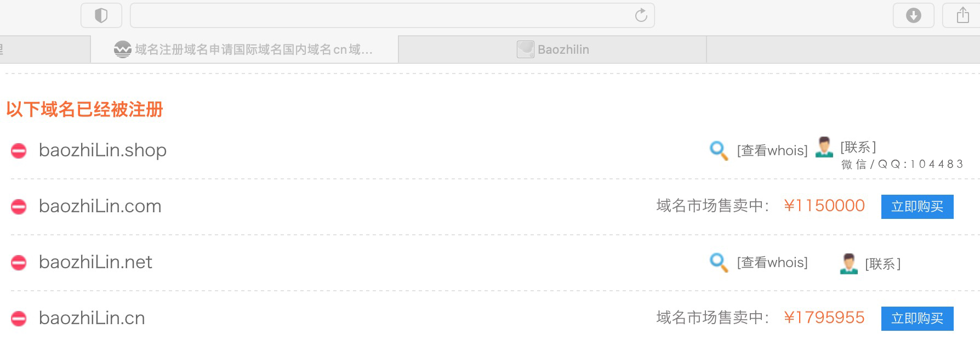Click [联系] link for baozhiLin.net
Image resolution: width=980 pixels, height=339 pixels.
tap(882, 264)
